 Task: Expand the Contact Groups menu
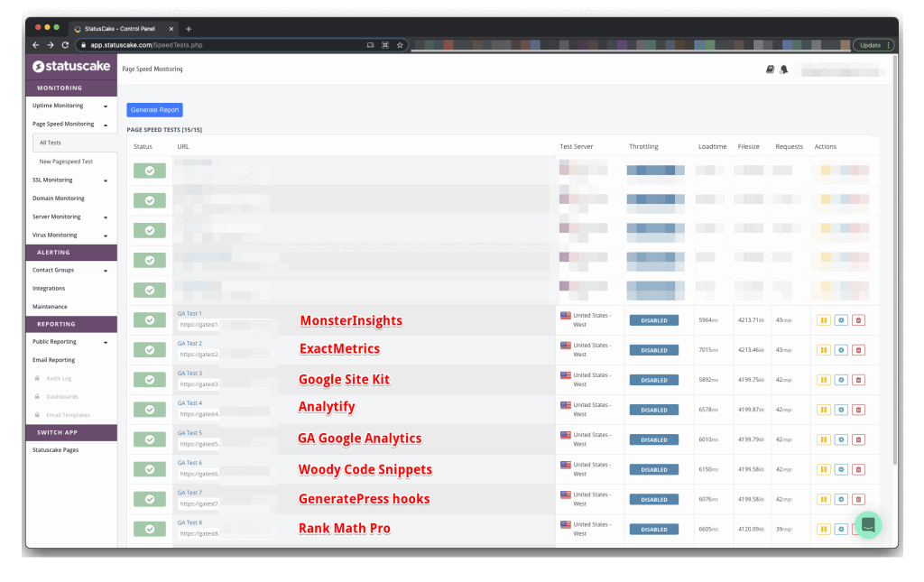70,271
